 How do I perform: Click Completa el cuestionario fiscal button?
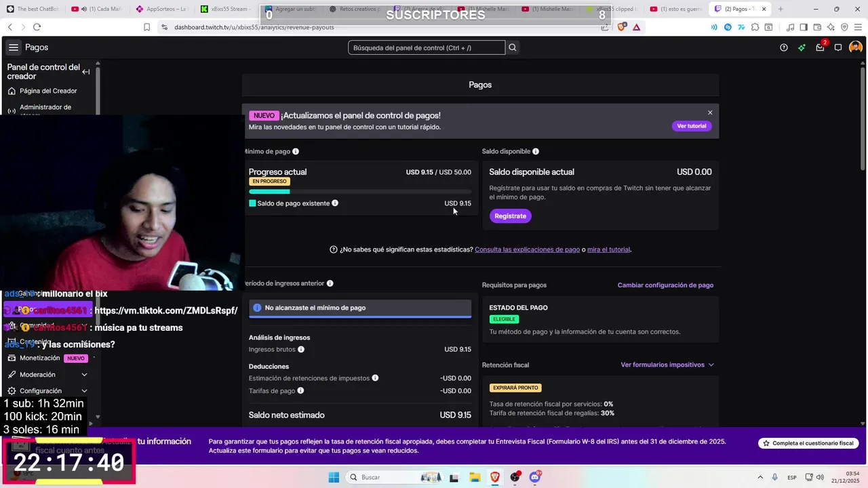[808, 443]
